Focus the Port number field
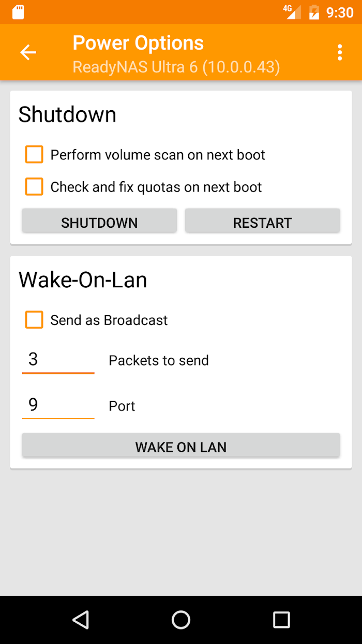 [x=58, y=405]
